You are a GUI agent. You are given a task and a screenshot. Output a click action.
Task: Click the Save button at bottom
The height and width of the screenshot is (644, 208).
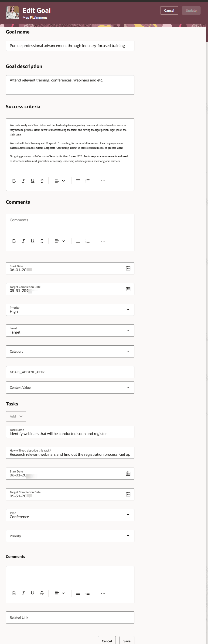pos(127,641)
